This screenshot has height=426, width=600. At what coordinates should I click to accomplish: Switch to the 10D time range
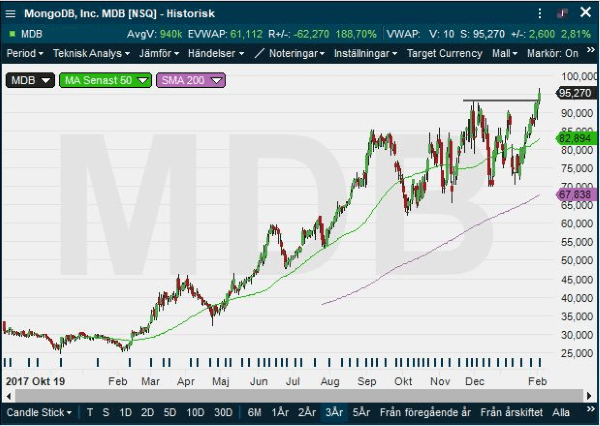point(195,413)
